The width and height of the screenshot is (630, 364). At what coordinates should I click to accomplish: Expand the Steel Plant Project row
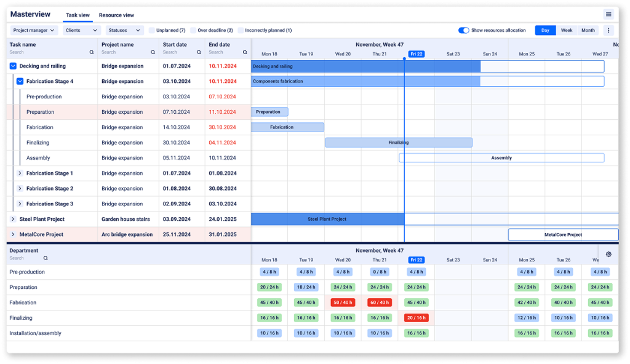pos(13,219)
